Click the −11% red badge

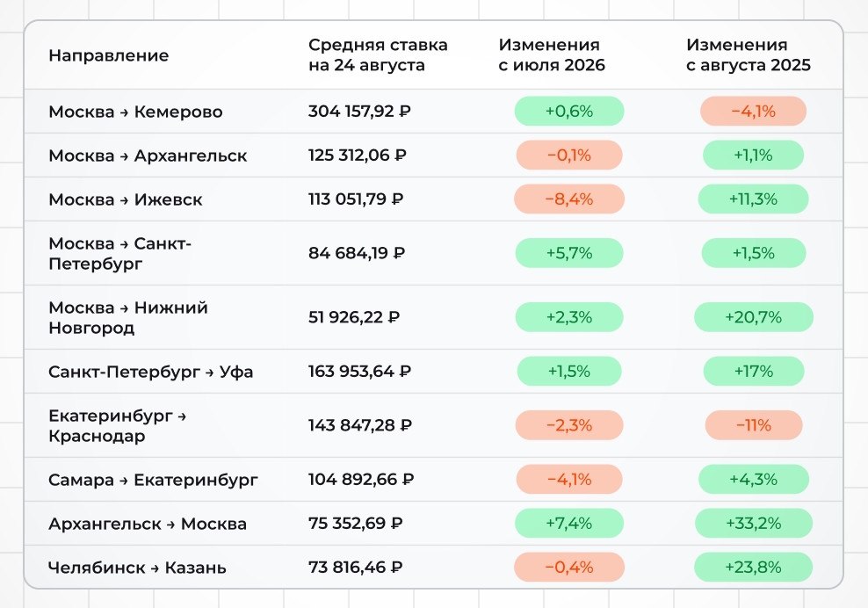(x=754, y=425)
